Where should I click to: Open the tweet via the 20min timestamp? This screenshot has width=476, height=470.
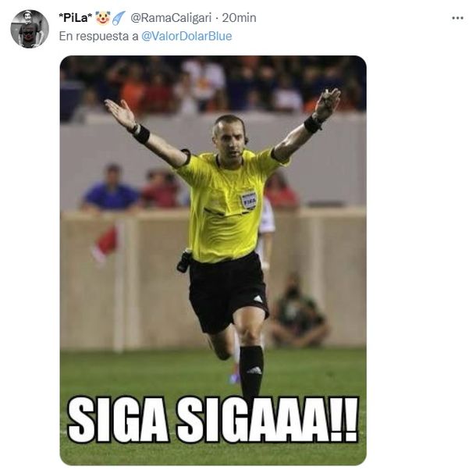point(239,18)
